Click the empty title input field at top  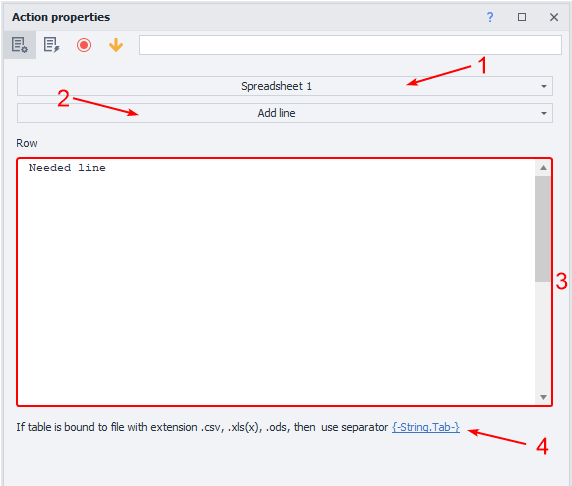[x=350, y=45]
